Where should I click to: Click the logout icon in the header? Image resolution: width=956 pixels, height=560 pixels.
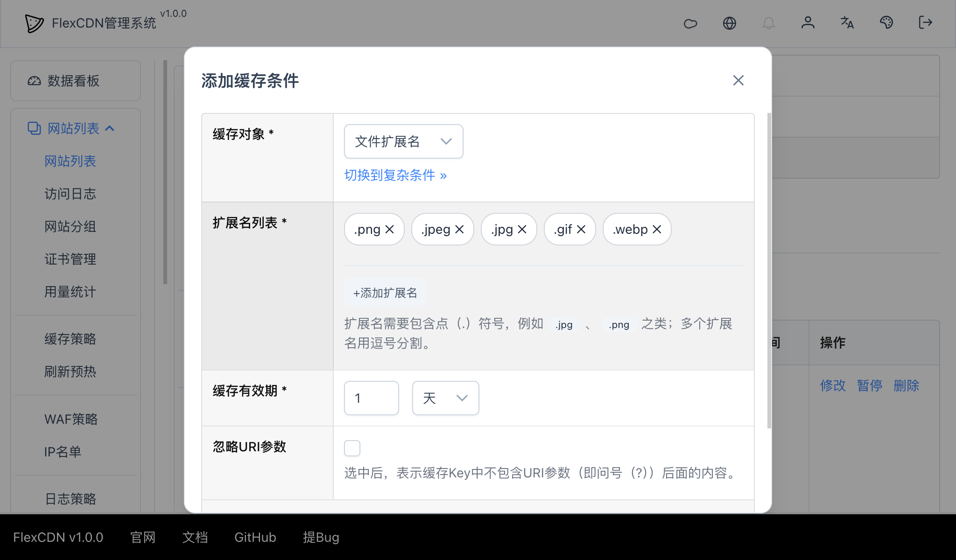[925, 23]
